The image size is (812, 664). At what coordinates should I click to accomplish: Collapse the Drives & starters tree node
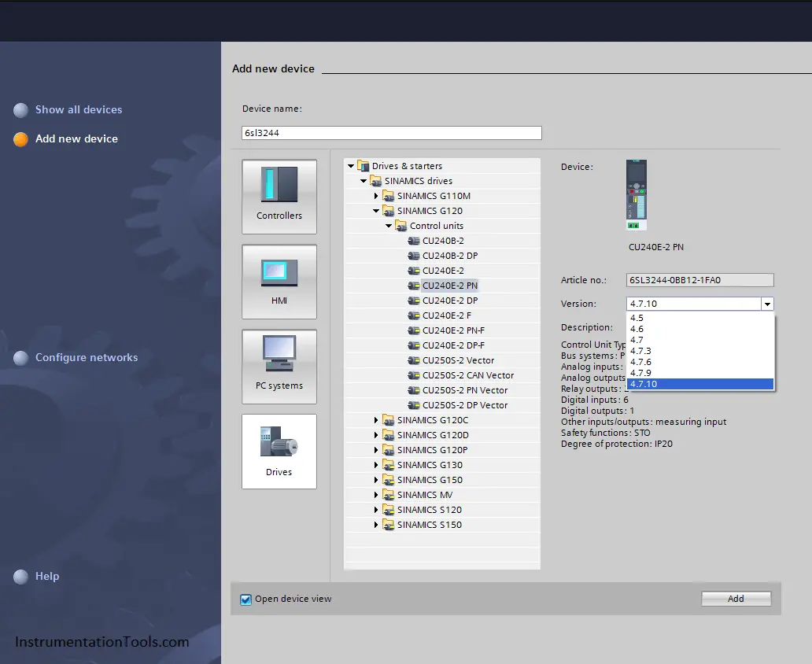tap(351, 166)
